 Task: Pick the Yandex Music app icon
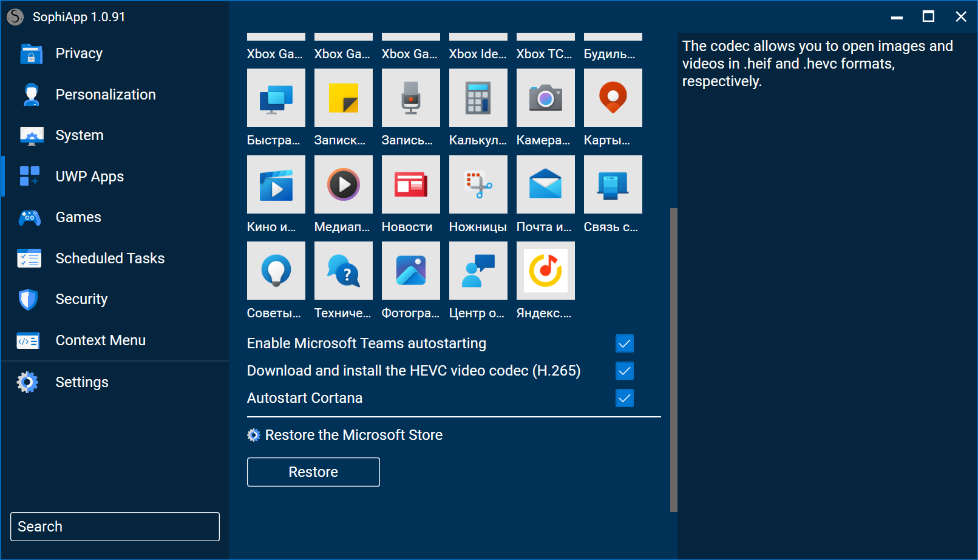[545, 271]
